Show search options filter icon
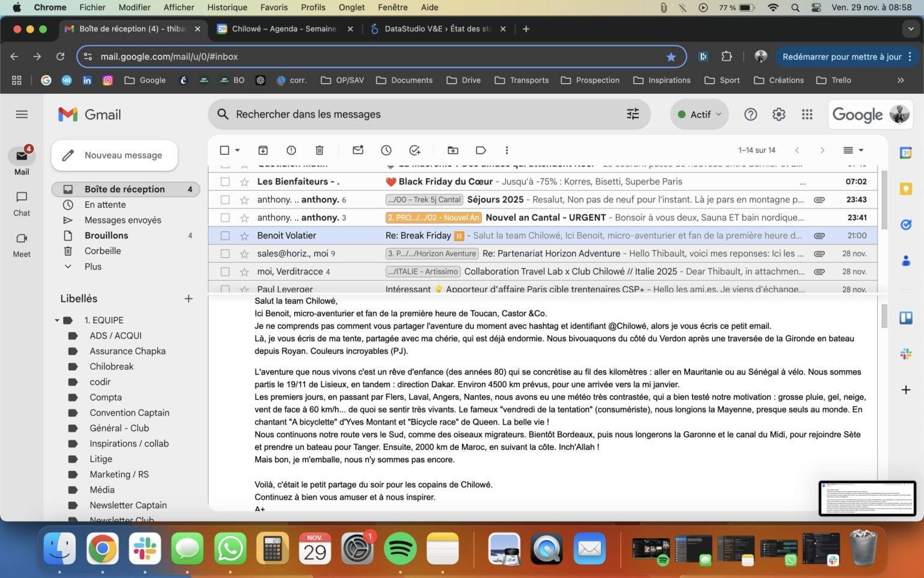This screenshot has height=578, width=924. coord(633,114)
